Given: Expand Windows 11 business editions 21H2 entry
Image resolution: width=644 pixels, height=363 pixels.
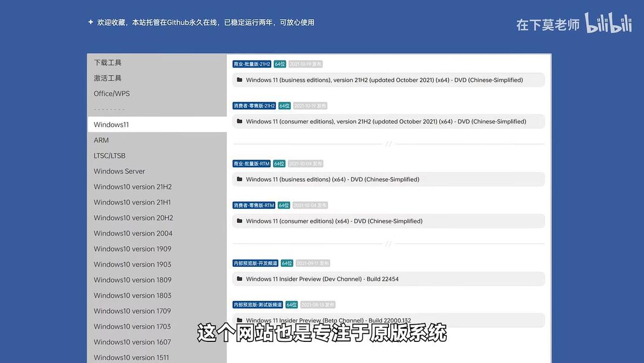Looking at the screenshot, I should coord(388,80).
